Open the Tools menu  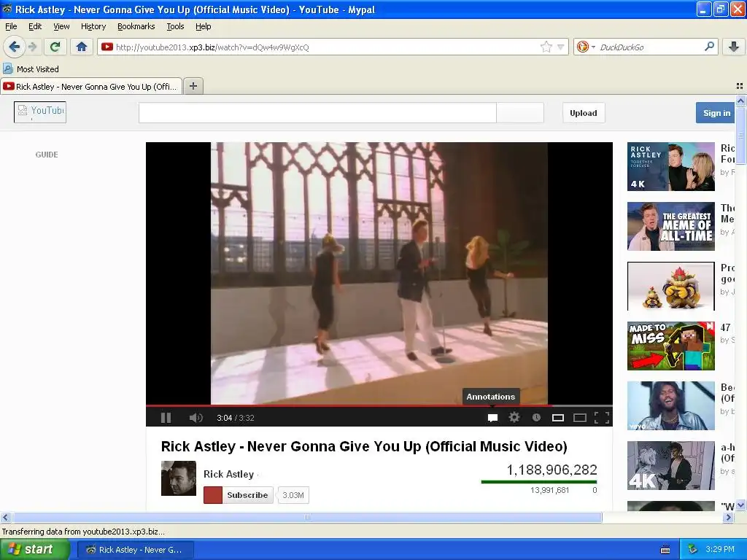coord(175,26)
